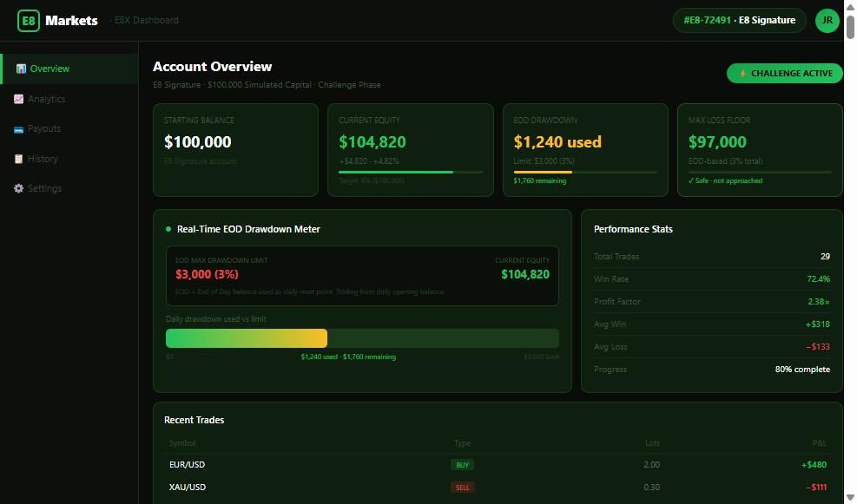Go to the Payouts section
The image size is (857, 504).
[x=69, y=129]
